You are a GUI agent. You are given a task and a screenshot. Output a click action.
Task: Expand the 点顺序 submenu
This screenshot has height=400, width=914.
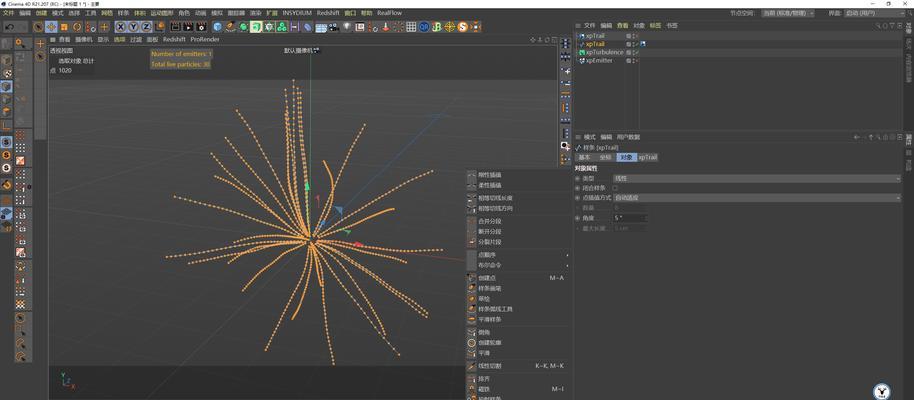click(x=516, y=255)
